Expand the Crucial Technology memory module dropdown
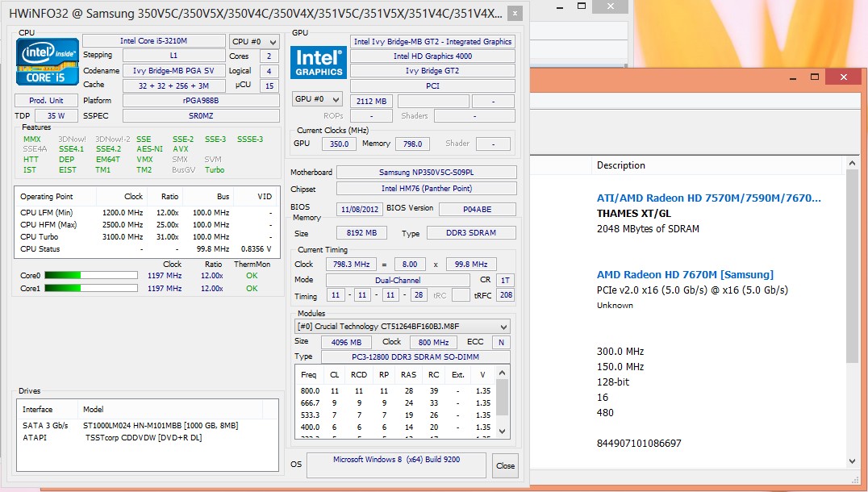The height and width of the screenshot is (492, 868). click(402, 326)
